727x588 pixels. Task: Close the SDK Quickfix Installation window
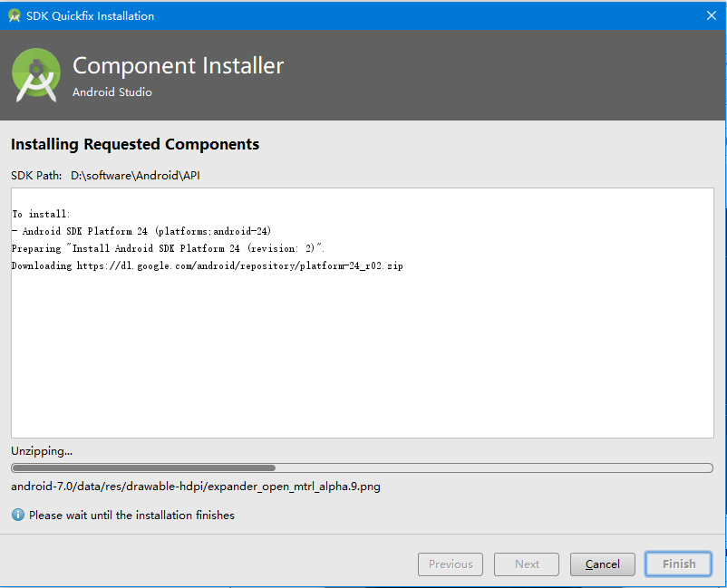712,15
